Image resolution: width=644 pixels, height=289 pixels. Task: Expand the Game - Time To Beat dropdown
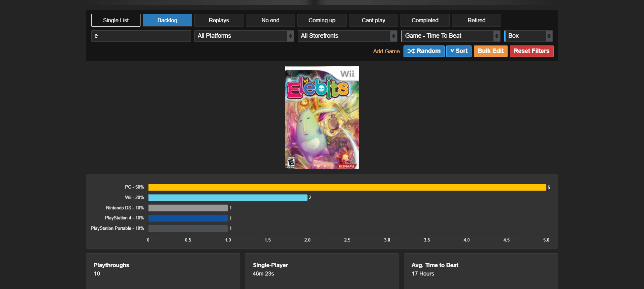(450, 36)
